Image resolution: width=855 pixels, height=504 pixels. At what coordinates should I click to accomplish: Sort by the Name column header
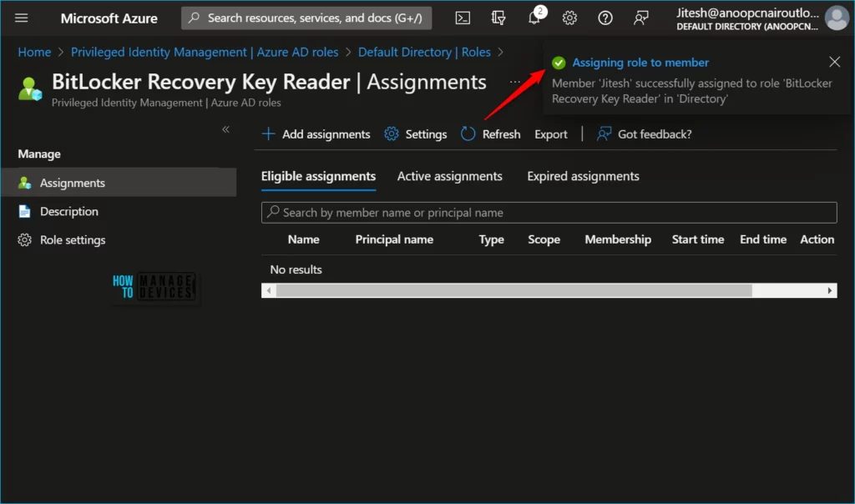click(304, 239)
